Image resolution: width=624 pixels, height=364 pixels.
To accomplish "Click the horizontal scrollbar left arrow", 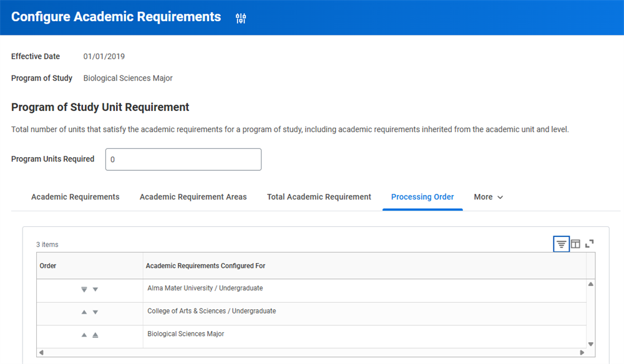I will [41, 353].
